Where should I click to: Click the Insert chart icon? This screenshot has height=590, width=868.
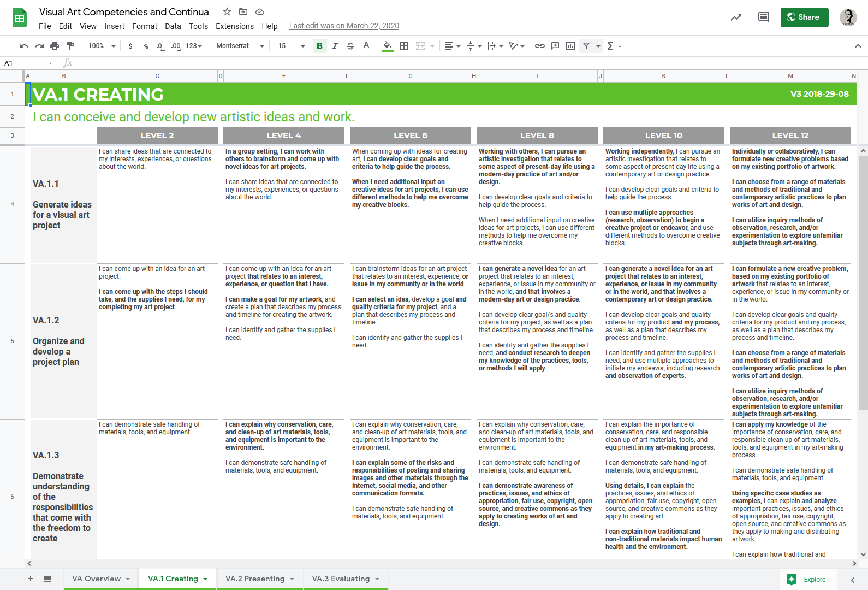570,46
